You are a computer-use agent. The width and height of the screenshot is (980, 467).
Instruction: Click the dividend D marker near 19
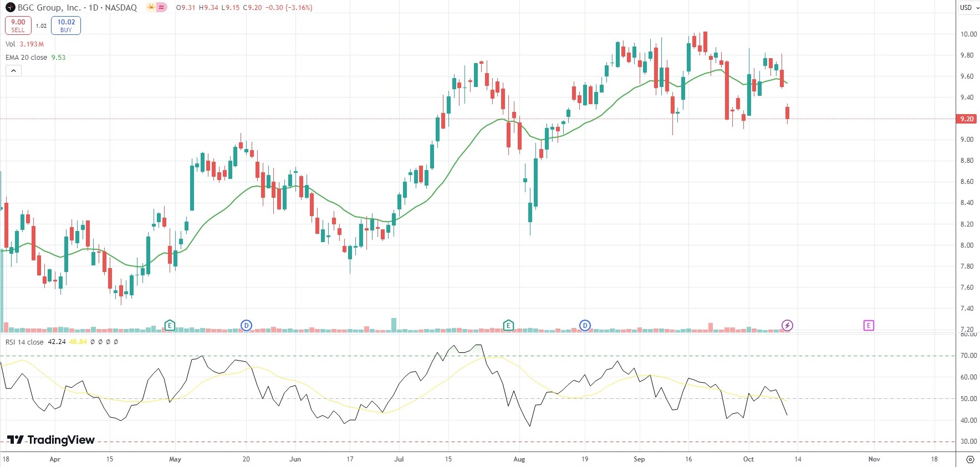coord(585,325)
